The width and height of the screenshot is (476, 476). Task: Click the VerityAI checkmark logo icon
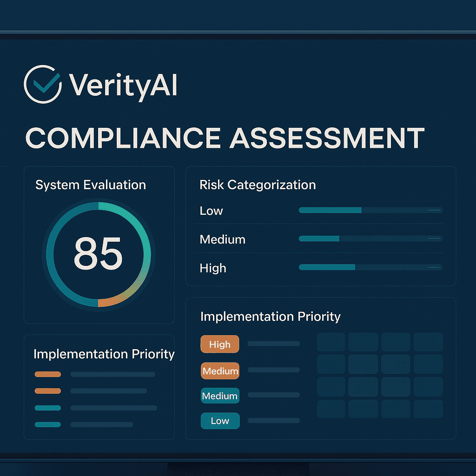click(x=43, y=84)
